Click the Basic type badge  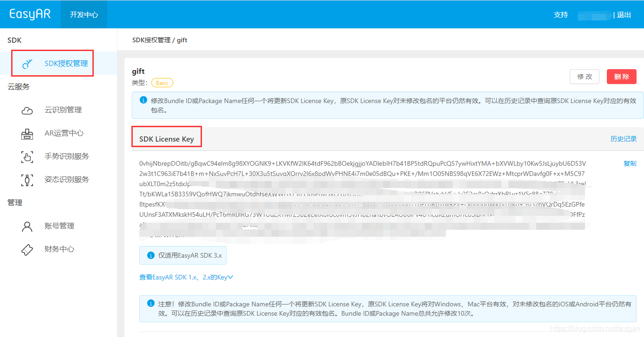pyautogui.click(x=162, y=83)
